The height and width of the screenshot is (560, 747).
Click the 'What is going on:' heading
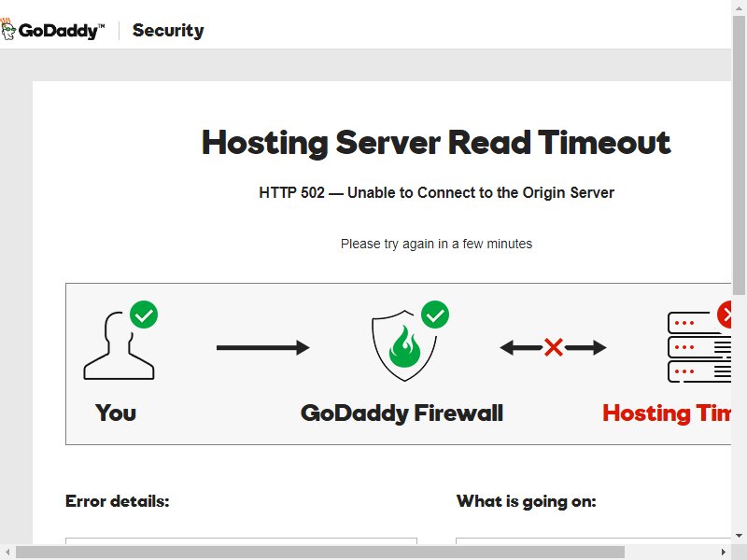pos(526,501)
